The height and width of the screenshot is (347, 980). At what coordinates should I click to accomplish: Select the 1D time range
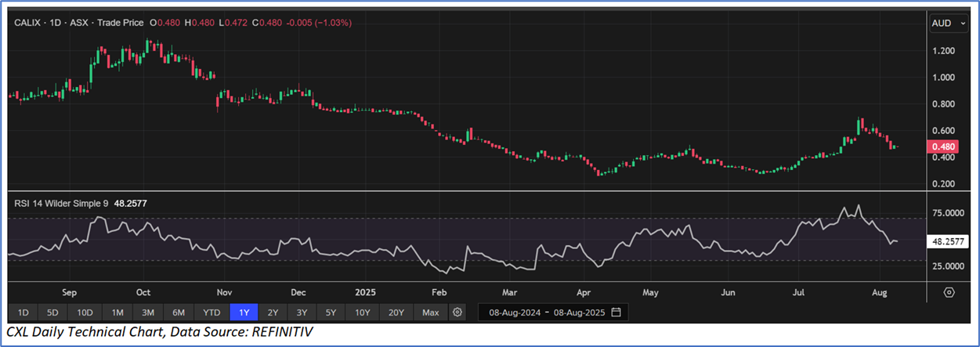click(23, 313)
